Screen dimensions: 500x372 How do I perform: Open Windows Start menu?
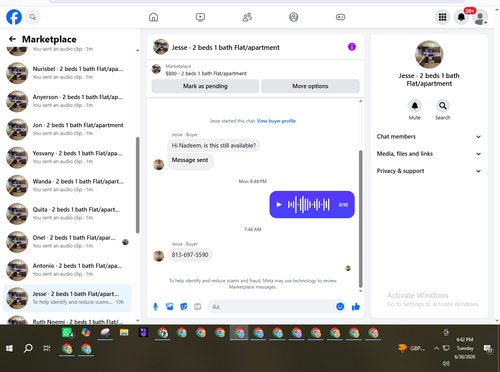(9, 348)
